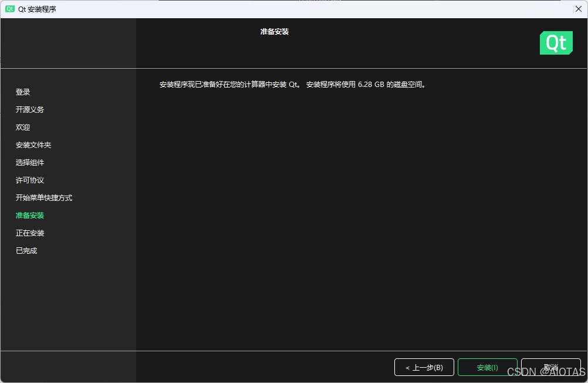The image size is (588, 383).
Task: Click the 安装(I) install button
Action: 487,367
